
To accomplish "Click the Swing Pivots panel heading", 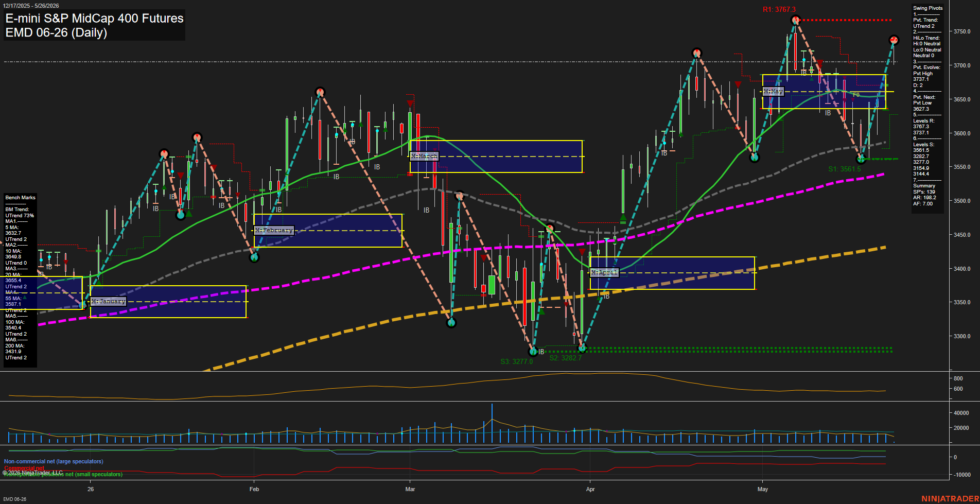I will tap(928, 8).
